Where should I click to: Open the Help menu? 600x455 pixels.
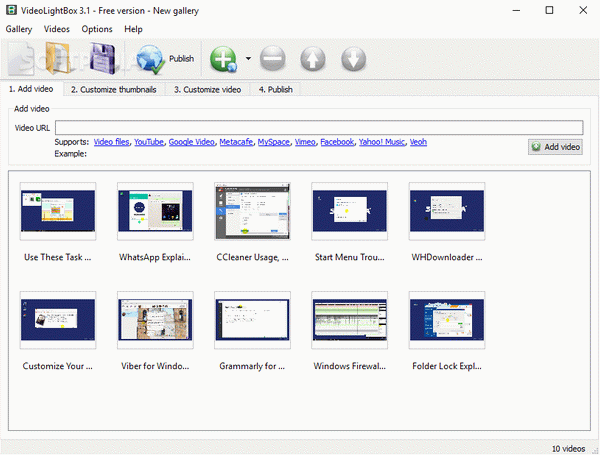point(133,29)
